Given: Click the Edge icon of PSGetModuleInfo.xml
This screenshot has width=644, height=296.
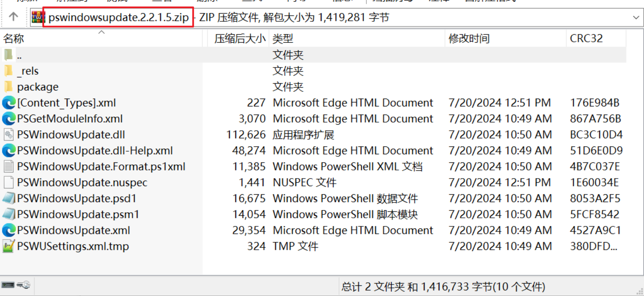Looking at the screenshot, I should click(9, 119).
